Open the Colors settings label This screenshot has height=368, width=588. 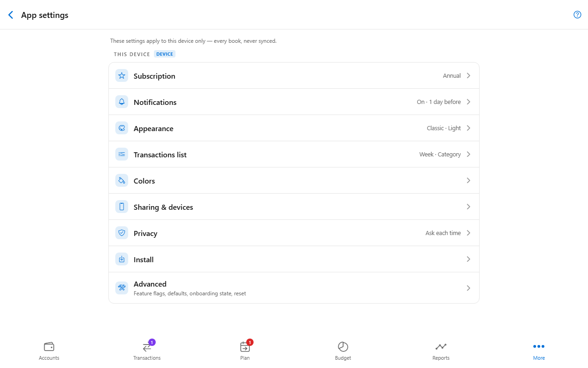coord(144,181)
